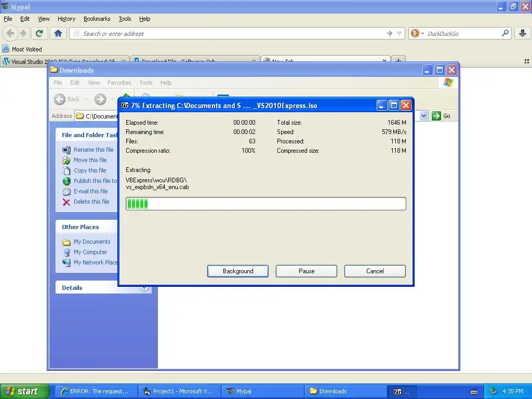Click the DuckDuckGo search magnifier icon
The width and height of the screenshot is (532, 399).
click(505, 33)
